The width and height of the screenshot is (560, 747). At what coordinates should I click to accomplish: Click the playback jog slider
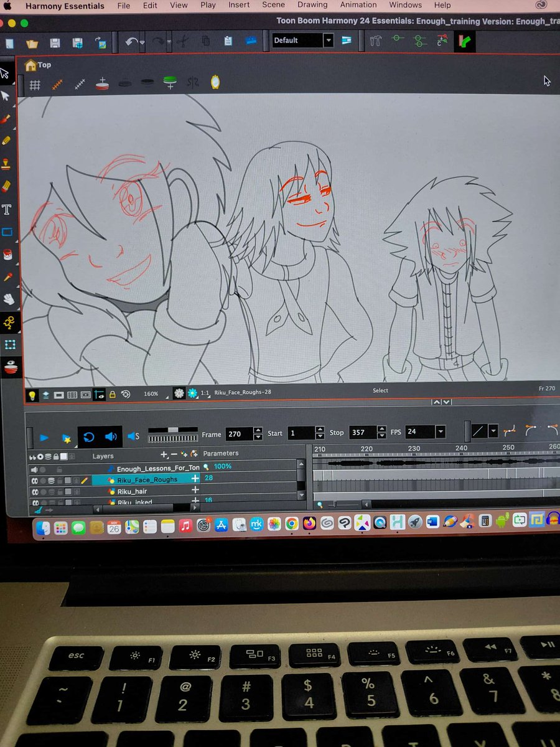click(x=172, y=435)
